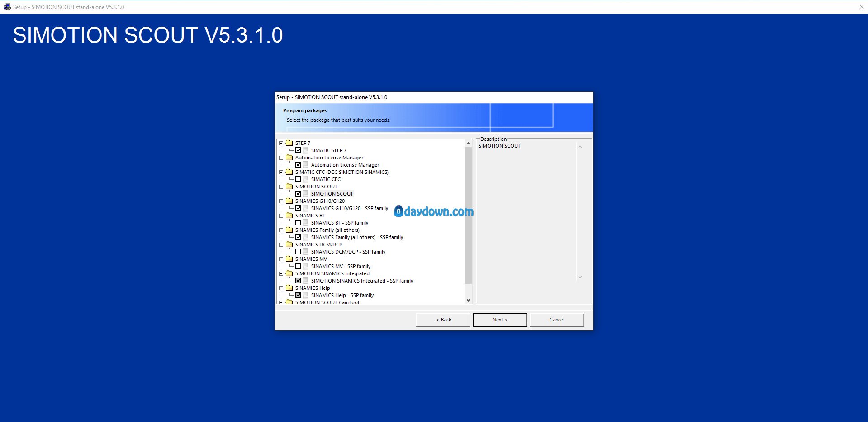Collapse the SIMOTION SCOUT tree node
Screen dimensions: 868x422
(x=281, y=187)
